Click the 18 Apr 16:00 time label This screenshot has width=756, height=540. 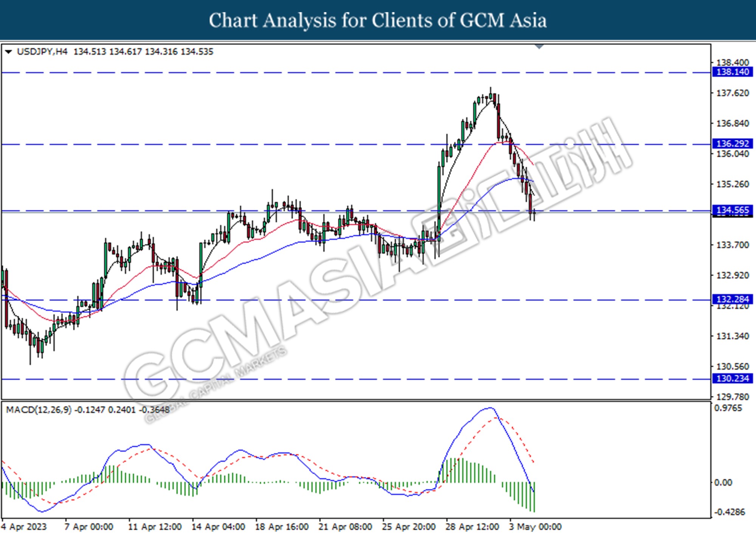[x=282, y=527]
